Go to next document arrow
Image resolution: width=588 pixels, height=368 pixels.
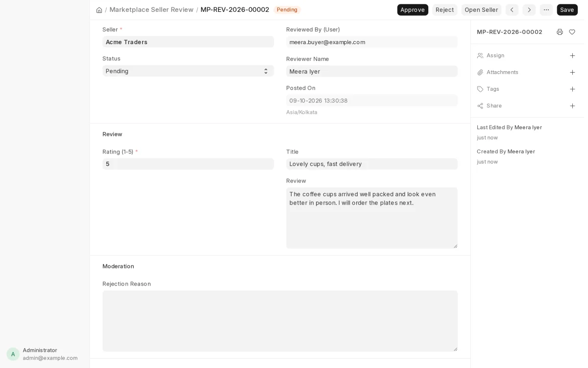click(x=529, y=10)
